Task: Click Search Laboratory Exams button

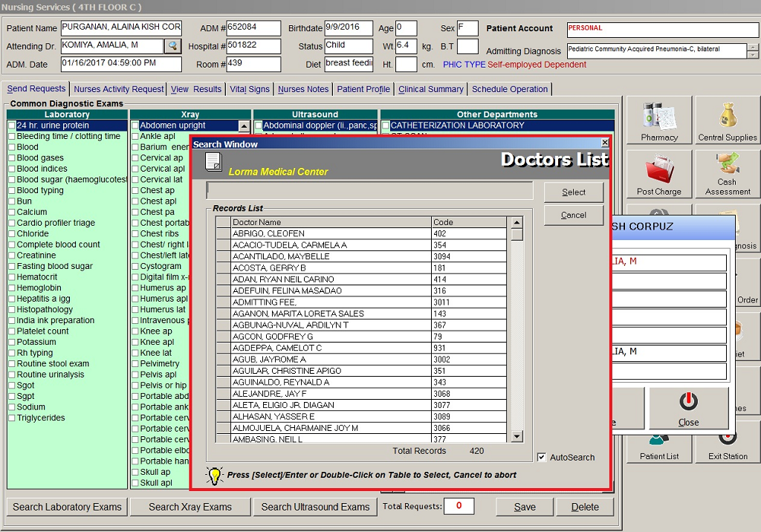Action: (67, 507)
